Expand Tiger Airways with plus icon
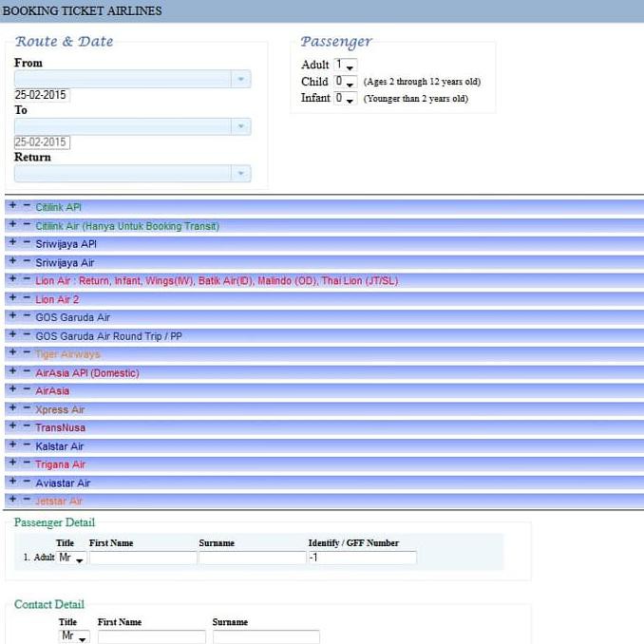 coord(11,352)
